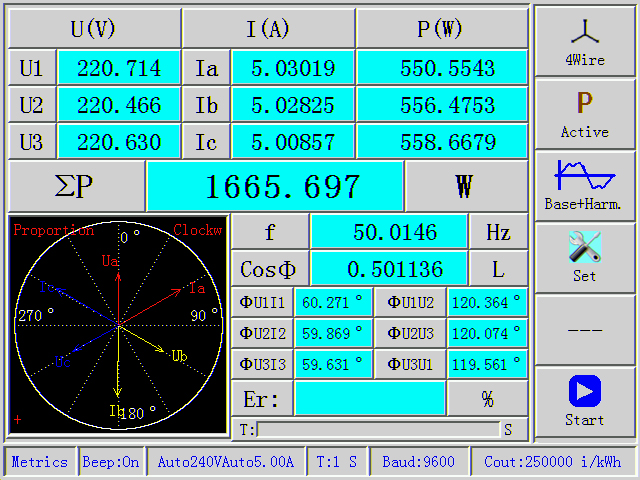The image size is (640, 480).
Task: Click the T to S progress bar
Action: pos(378,430)
